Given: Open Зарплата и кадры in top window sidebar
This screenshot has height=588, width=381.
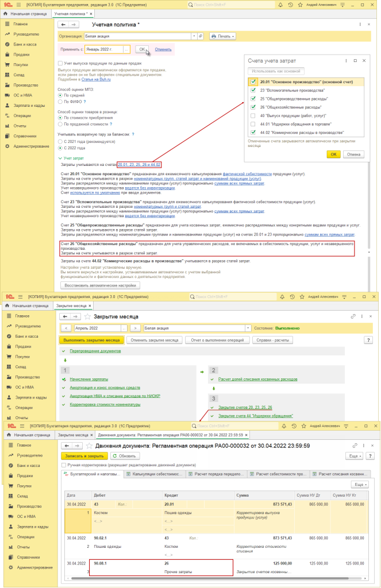Looking at the screenshot, I should [29, 106].
